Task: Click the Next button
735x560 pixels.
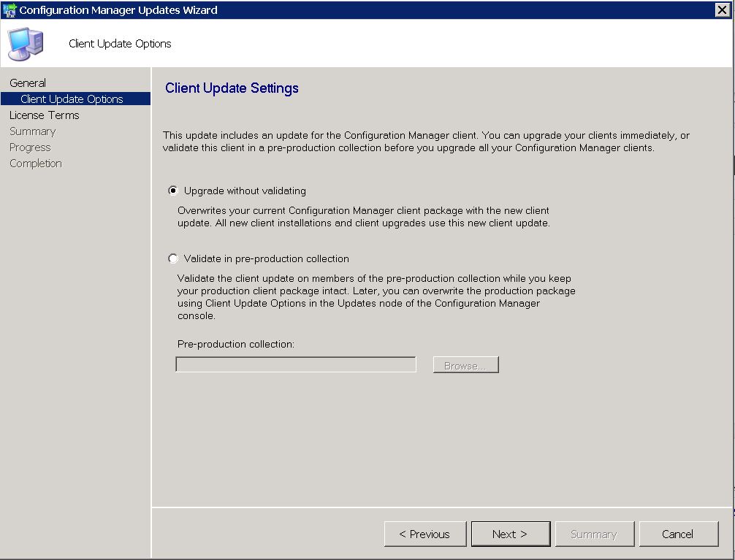Action: click(x=511, y=534)
